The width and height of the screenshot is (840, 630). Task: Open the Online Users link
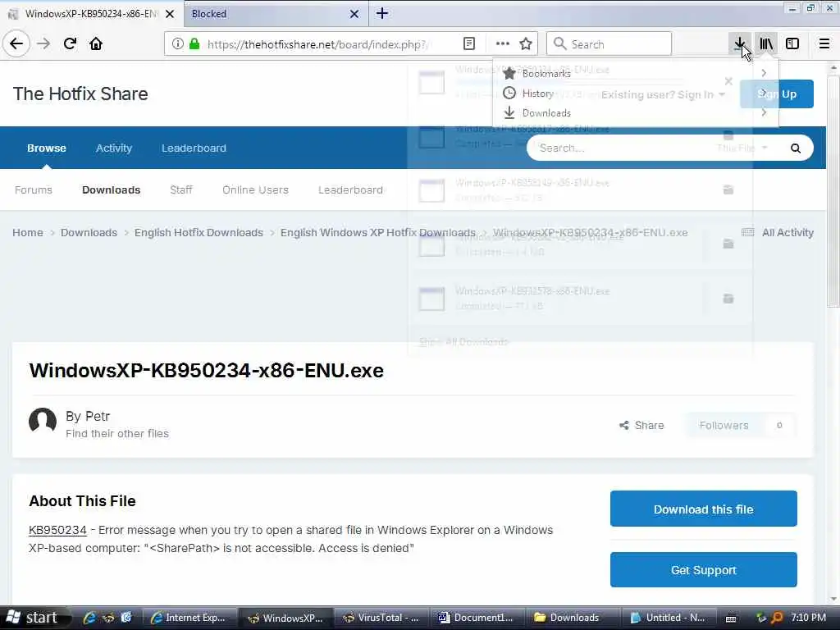255,189
